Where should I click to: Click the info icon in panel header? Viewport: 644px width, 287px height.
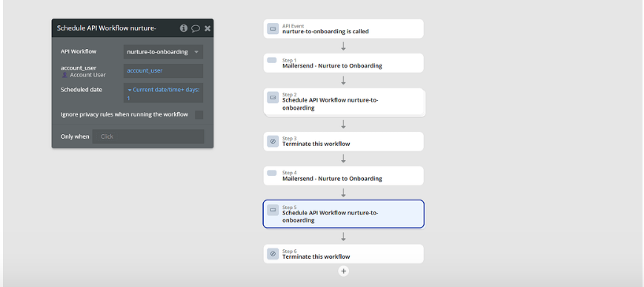184,28
